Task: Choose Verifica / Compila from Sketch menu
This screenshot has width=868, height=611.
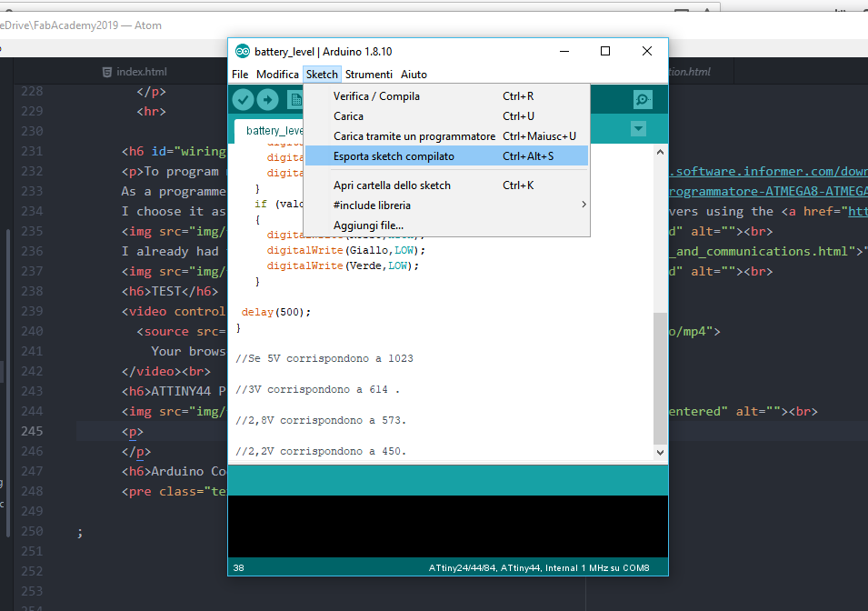Action: click(x=446, y=96)
